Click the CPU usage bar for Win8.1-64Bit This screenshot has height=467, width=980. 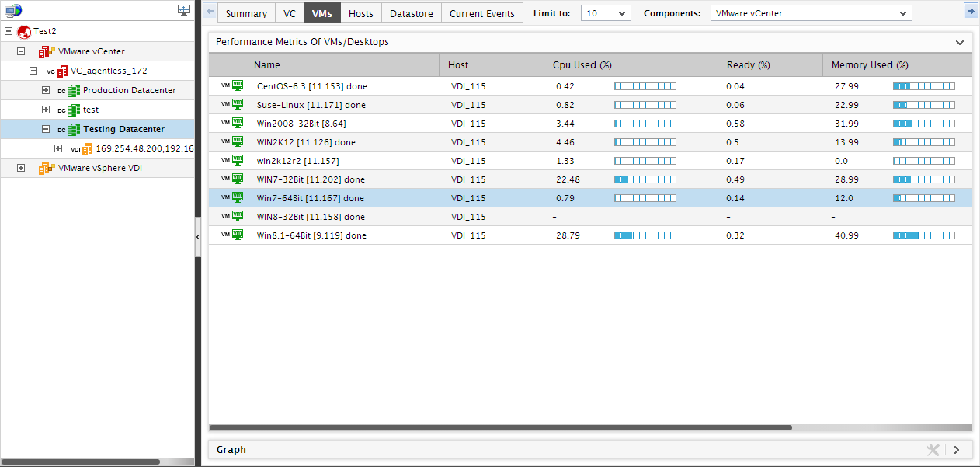point(645,235)
